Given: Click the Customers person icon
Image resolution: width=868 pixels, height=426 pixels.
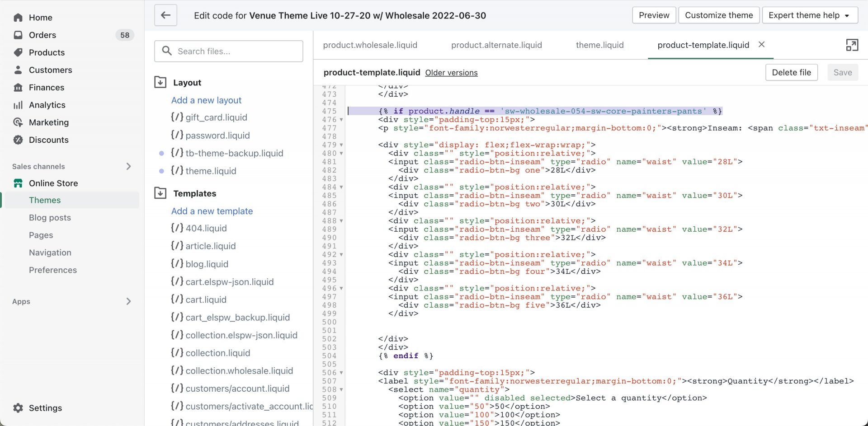Looking at the screenshot, I should 18,70.
